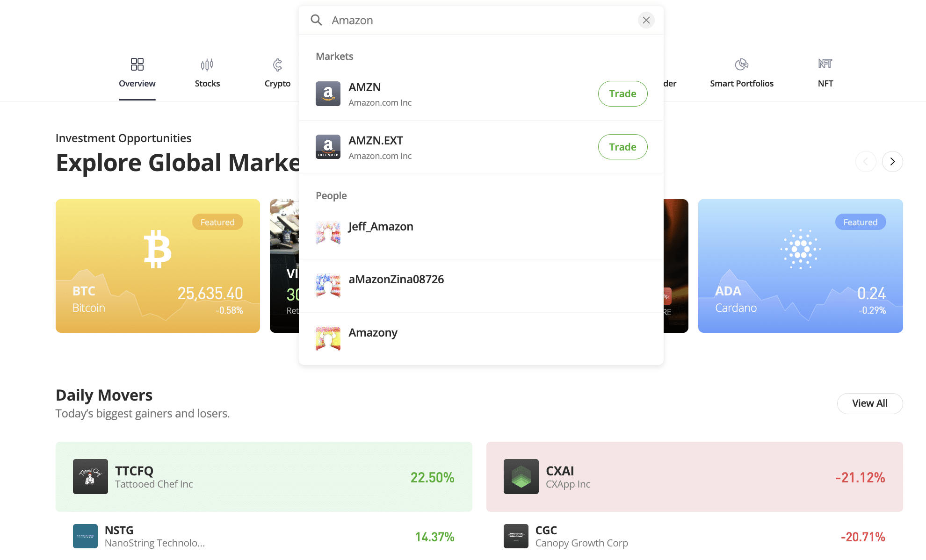926x560 pixels.
Task: Click the 22.50% gain value
Action: tap(432, 477)
